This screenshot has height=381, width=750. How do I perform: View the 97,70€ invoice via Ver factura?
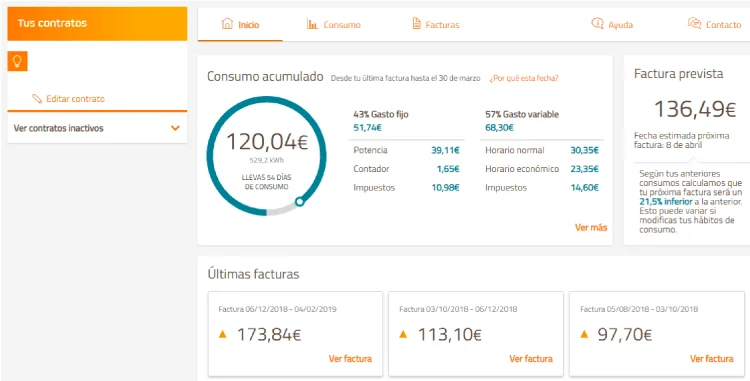click(x=712, y=359)
